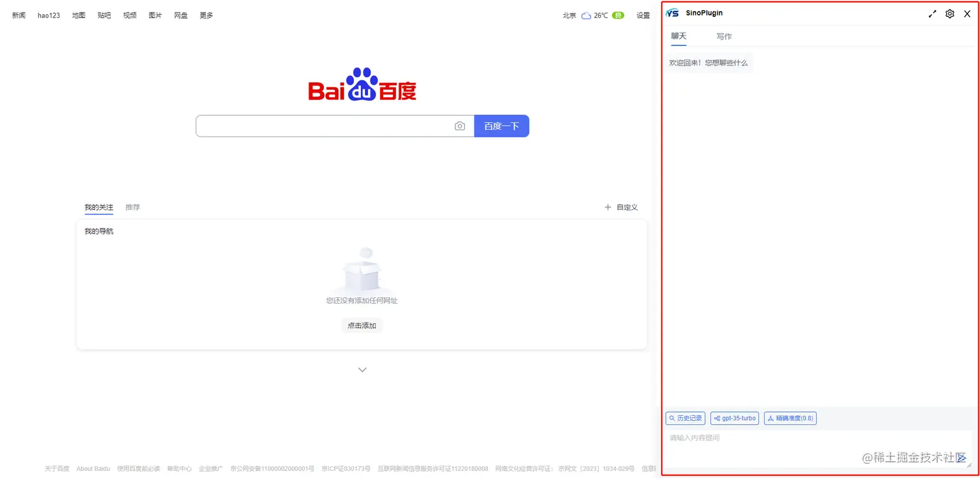Open the 企业推广 footer link
Viewport: 980px width, 478px height.
[x=211, y=468]
